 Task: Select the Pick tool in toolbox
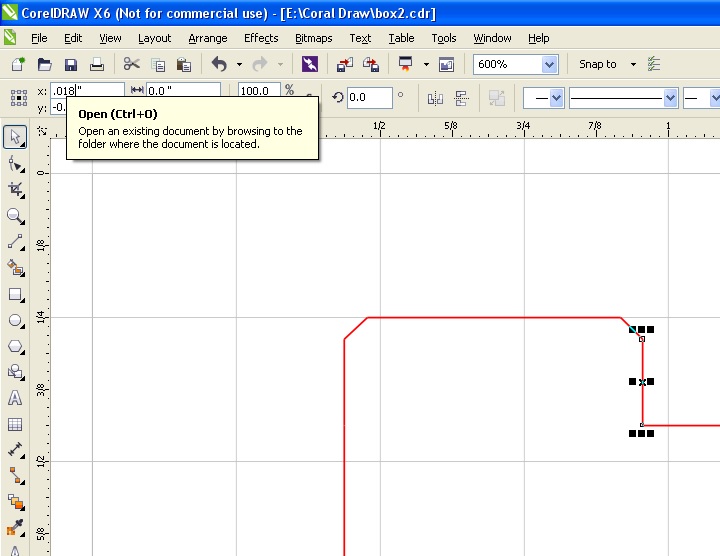15,137
